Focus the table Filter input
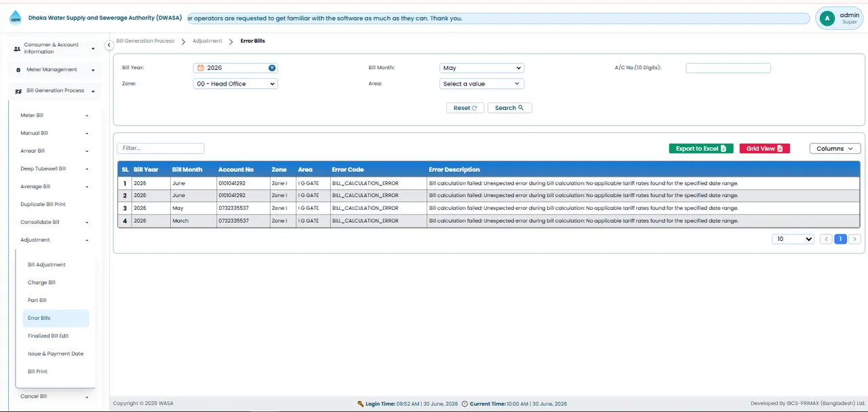Screen dimensions: 868x412 [x=161, y=148]
